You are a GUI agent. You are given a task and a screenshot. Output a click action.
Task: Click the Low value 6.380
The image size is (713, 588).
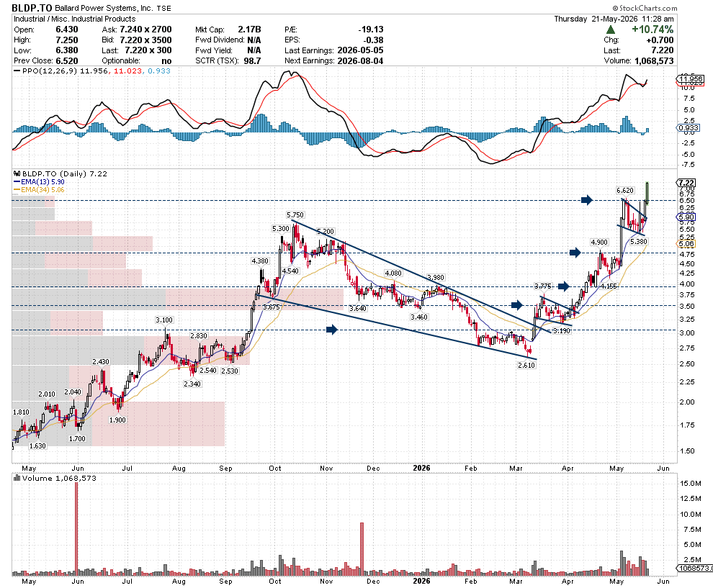tap(67, 50)
